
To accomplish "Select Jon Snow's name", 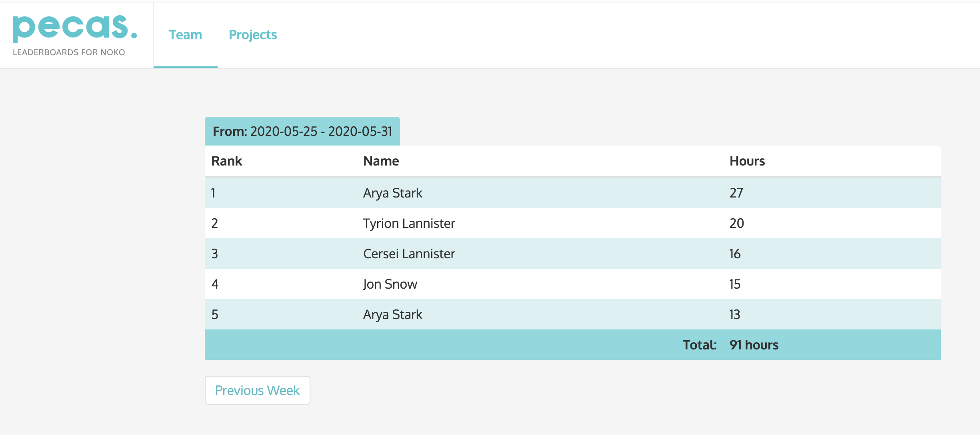I will pyautogui.click(x=390, y=284).
